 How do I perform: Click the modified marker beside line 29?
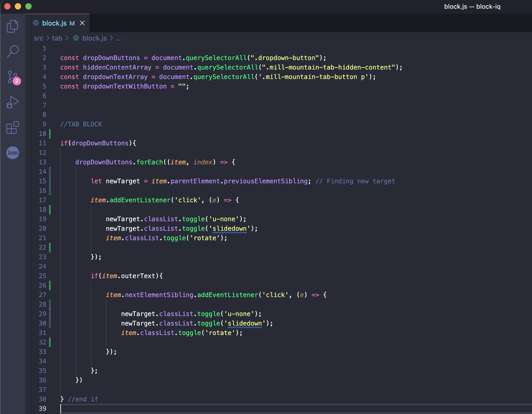pos(50,314)
